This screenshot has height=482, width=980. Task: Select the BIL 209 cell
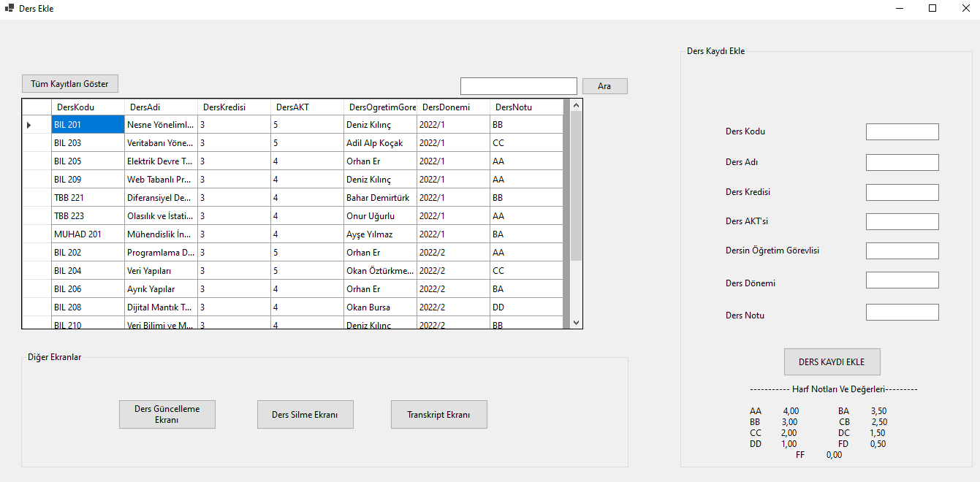88,180
